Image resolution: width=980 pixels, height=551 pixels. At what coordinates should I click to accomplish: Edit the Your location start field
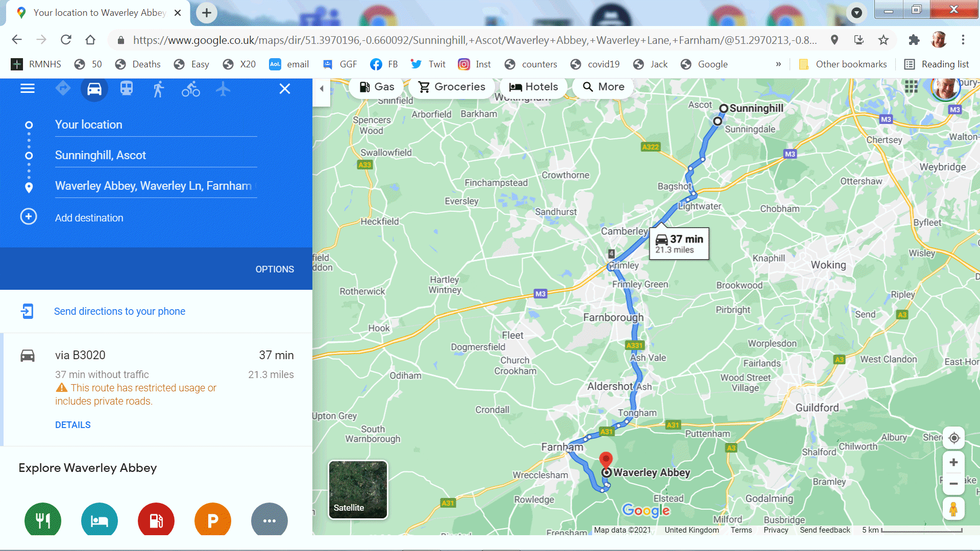pyautogui.click(x=156, y=124)
